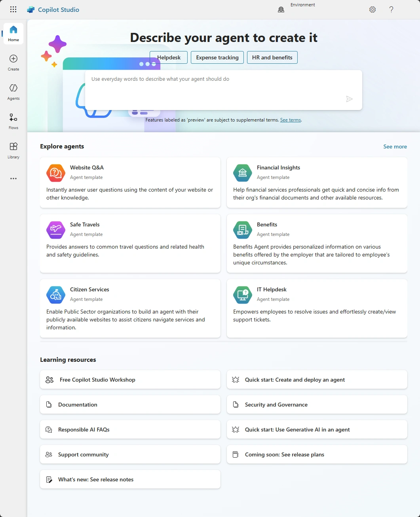Viewport: 420px width, 517px height.
Task: Click the Responsible AI FAQs chat icon
Action: pos(49,430)
